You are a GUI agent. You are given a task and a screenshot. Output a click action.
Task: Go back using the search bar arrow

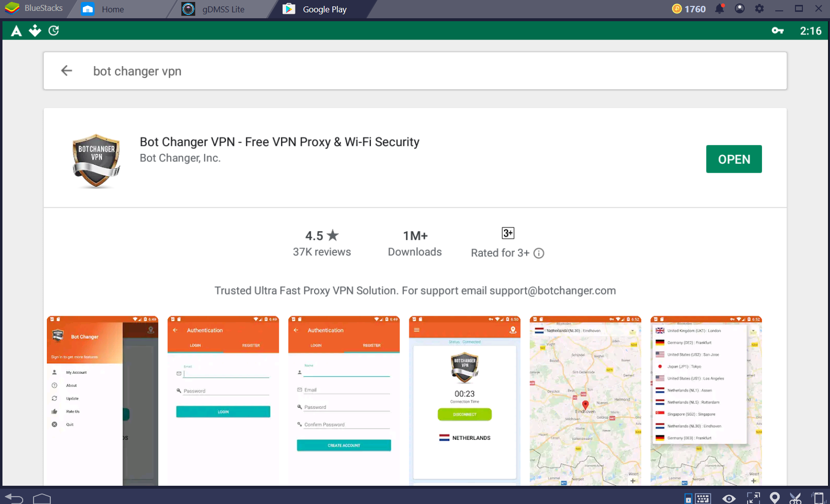point(67,71)
